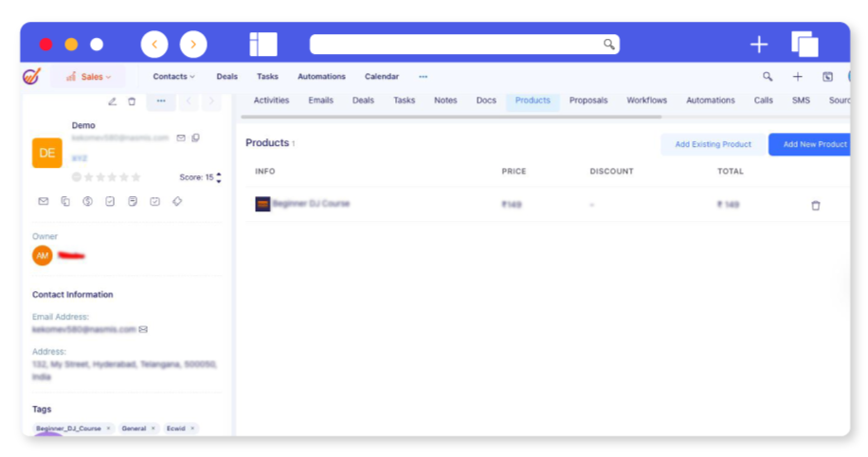The image size is (868, 457).
Task: Set the fifth rating star for Demo
Action: pos(136,177)
